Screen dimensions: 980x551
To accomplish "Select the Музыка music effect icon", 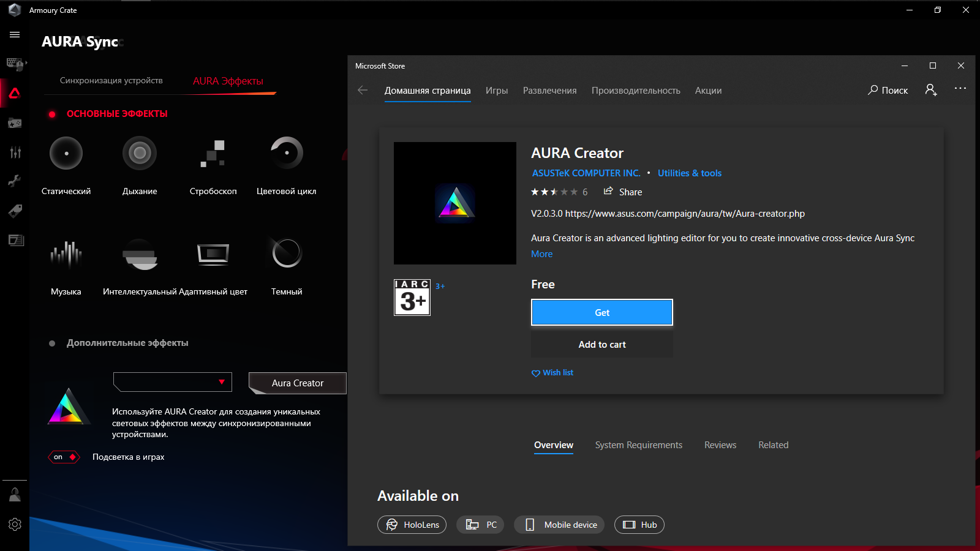I will click(x=66, y=254).
